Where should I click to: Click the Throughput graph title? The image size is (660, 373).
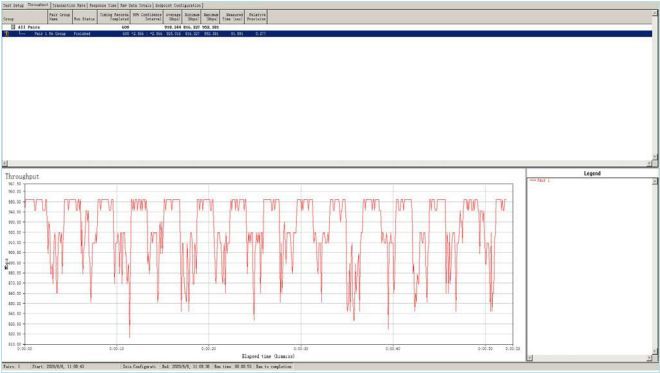[22, 176]
